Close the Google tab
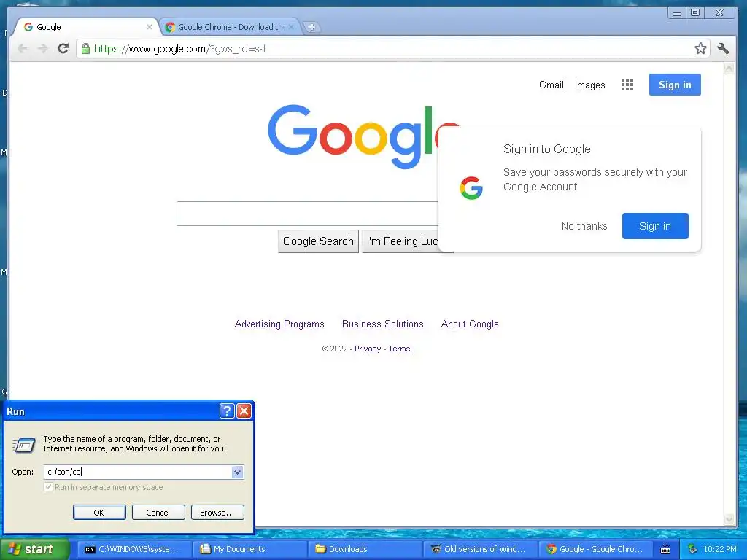Viewport: 747px width, 560px height. [149, 27]
